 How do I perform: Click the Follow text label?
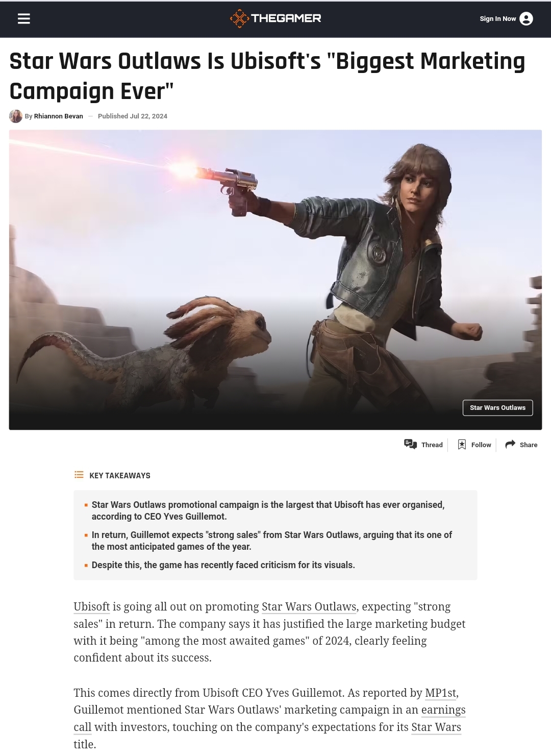click(x=481, y=445)
